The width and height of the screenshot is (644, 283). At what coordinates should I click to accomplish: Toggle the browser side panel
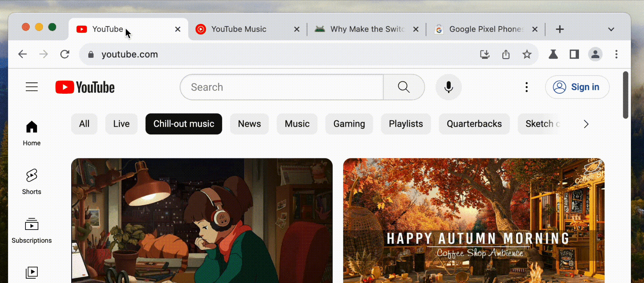pos(574,54)
